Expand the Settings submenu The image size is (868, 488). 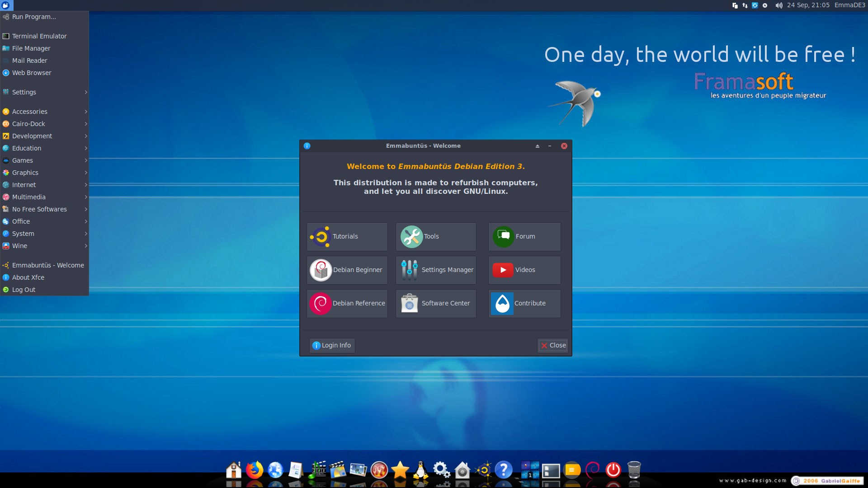[44, 92]
